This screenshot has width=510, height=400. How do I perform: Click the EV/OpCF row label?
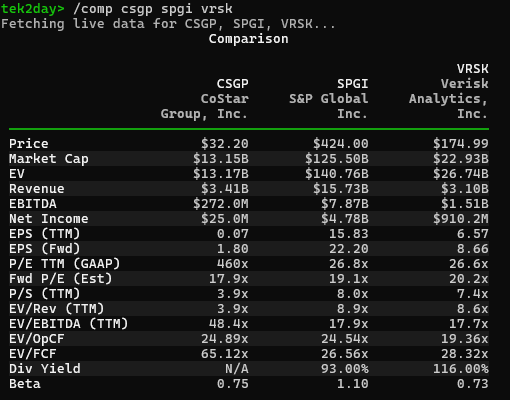[37, 339]
